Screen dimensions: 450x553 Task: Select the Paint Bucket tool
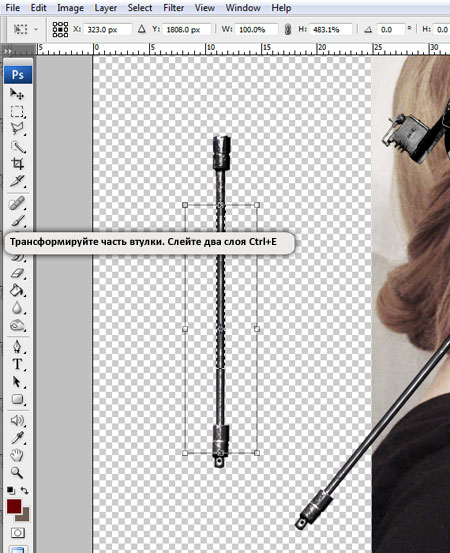[x=17, y=291]
